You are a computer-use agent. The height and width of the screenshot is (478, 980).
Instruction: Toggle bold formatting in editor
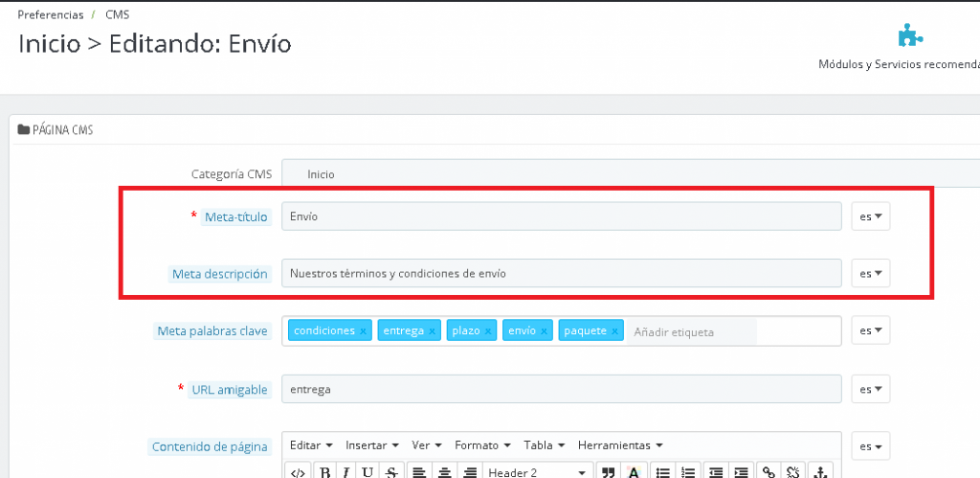pyautogui.click(x=324, y=471)
